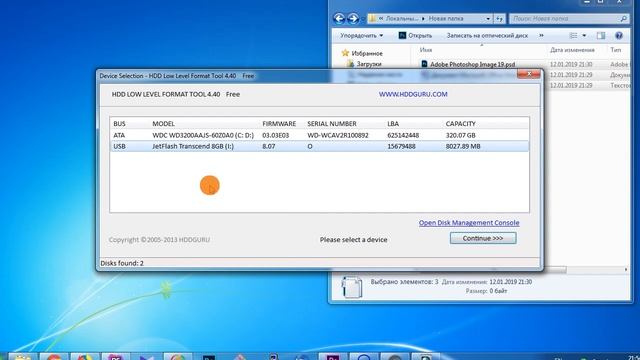Refresh the Explorer address bar
This screenshot has width=640, height=360.
(500, 19)
